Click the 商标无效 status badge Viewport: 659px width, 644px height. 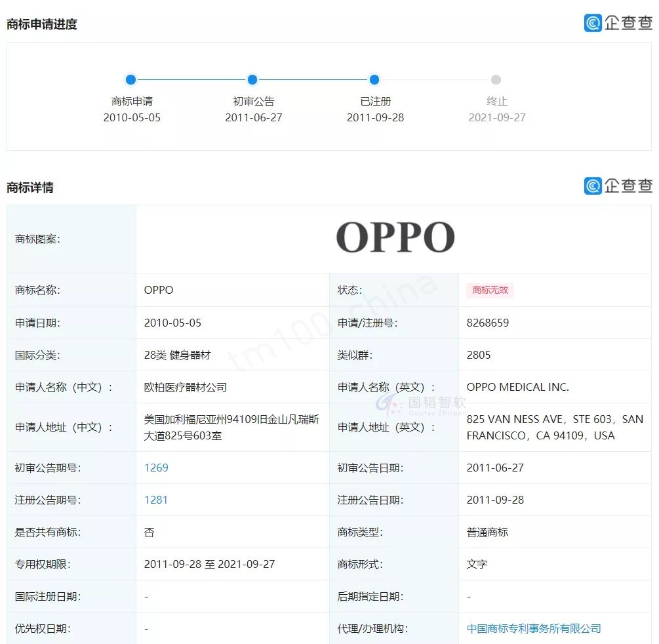(490, 290)
